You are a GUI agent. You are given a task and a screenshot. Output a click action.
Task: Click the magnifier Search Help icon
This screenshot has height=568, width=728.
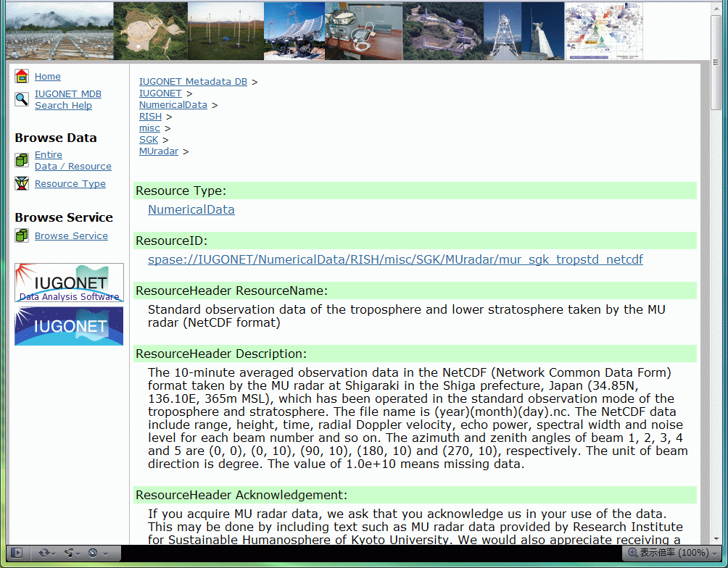(21, 99)
